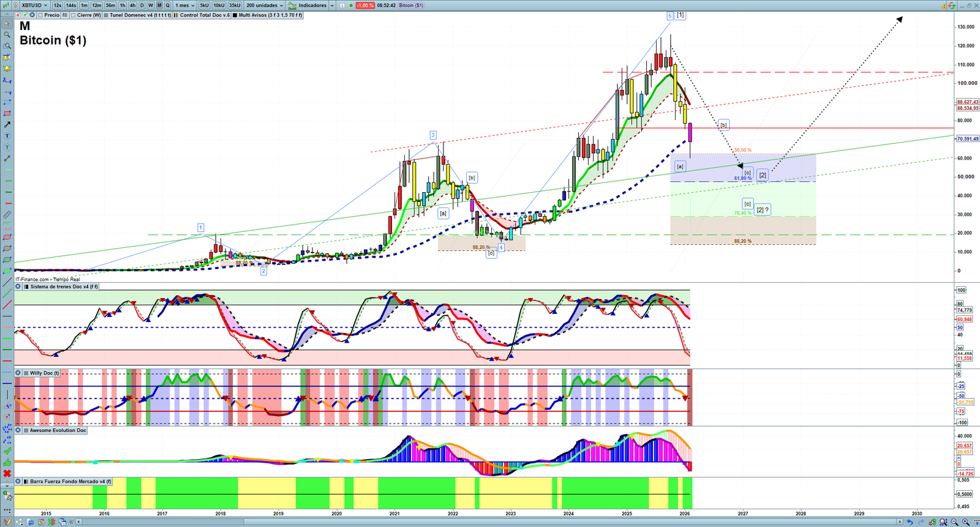Open the Indicadores button
Image resolution: width=980 pixels, height=527 pixels.
(308, 6)
